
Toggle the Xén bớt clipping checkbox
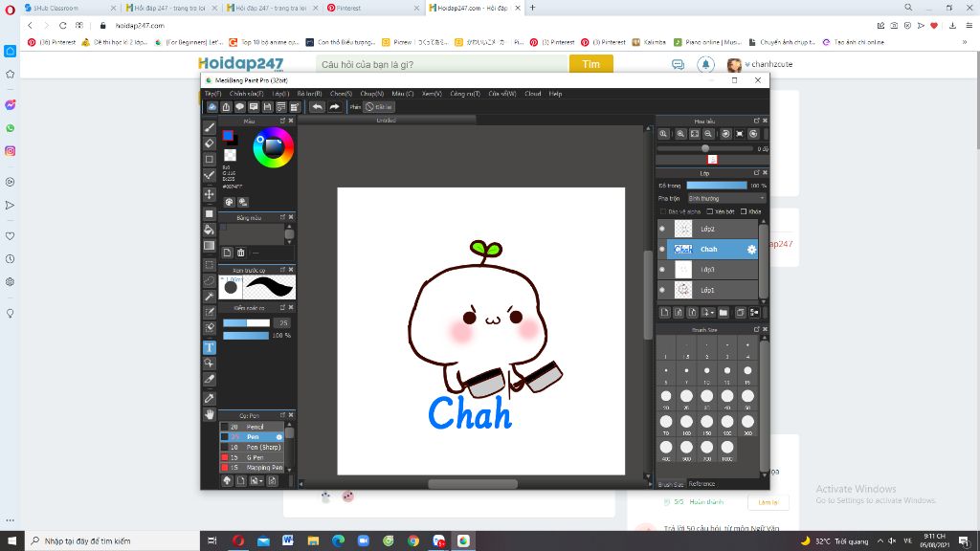709,211
